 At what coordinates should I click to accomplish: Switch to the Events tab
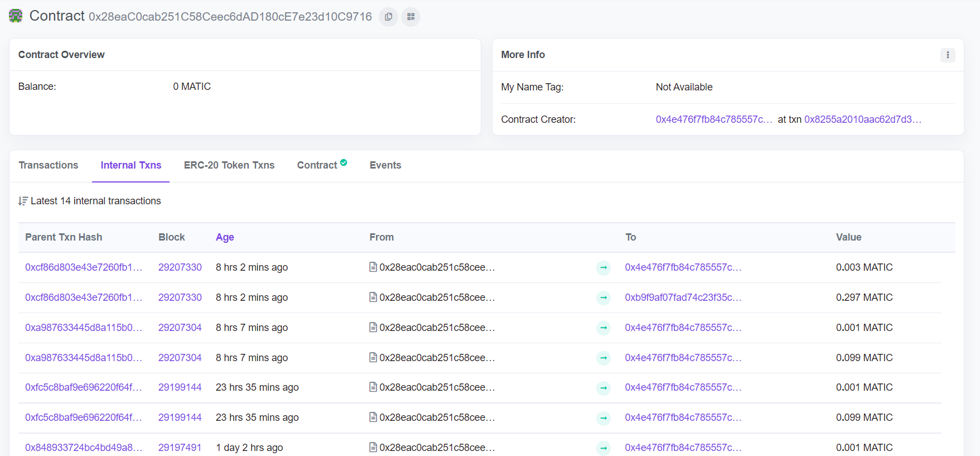[x=385, y=165]
